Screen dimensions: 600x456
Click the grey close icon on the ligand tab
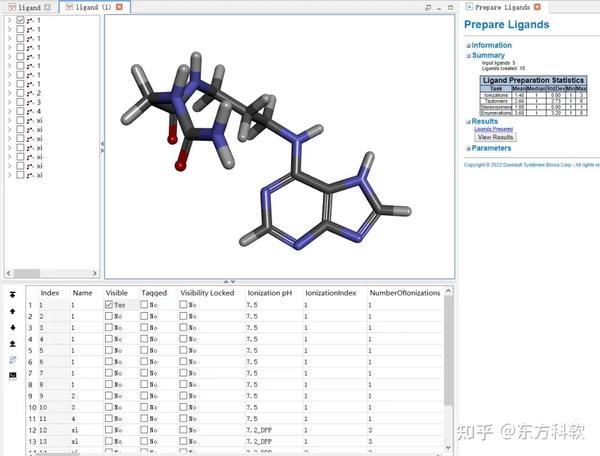pyautogui.click(x=47, y=7)
